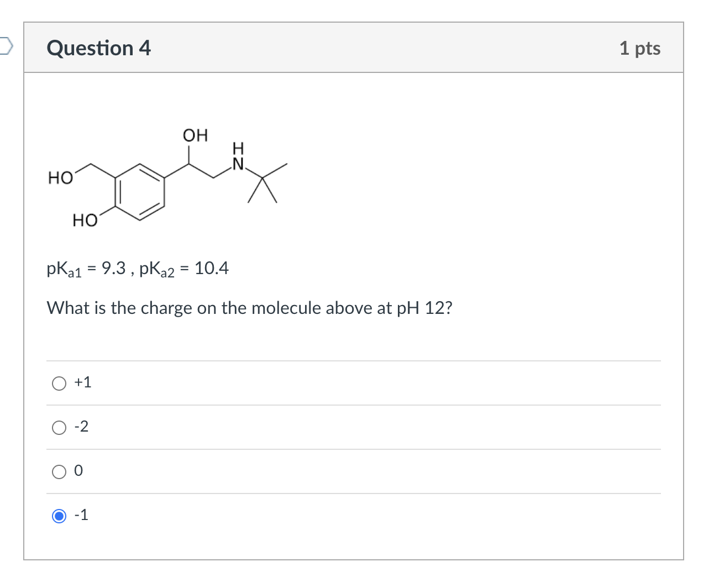This screenshot has height=588, width=714.
Task: Click the -1 answer label text
Action: (x=80, y=514)
